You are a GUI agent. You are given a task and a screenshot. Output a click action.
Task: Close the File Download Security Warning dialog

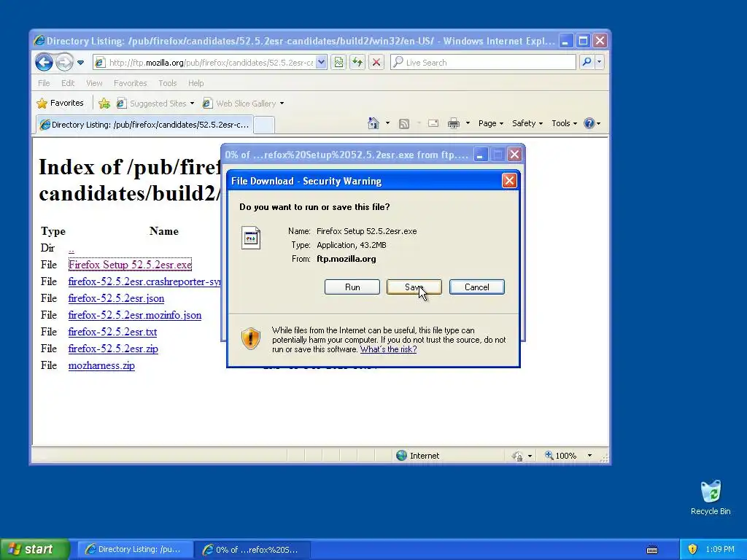point(509,181)
